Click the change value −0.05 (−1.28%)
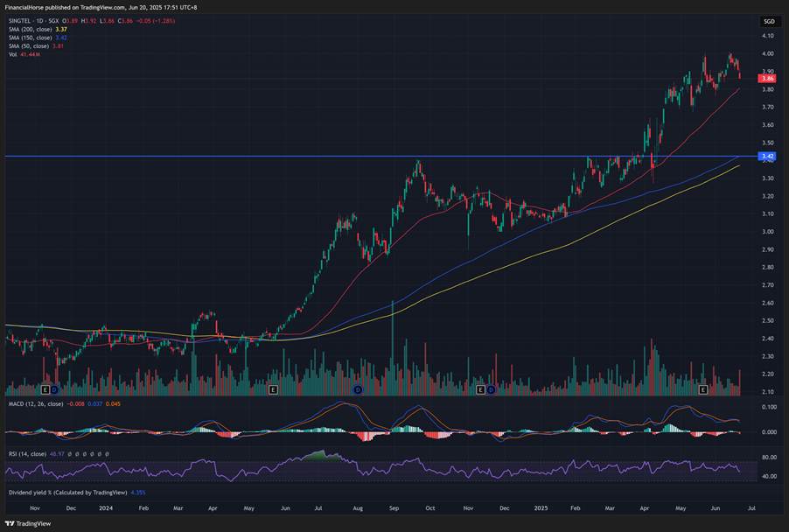789x532 pixels. pyautogui.click(x=156, y=21)
